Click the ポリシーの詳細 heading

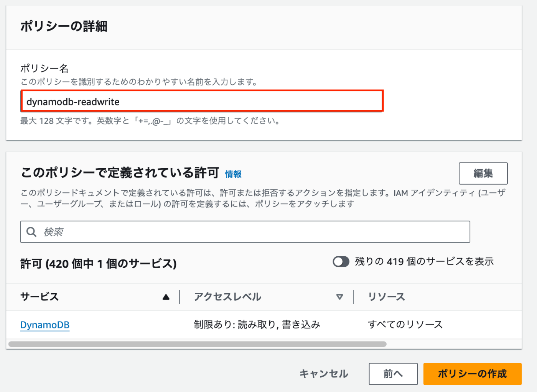[64, 26]
